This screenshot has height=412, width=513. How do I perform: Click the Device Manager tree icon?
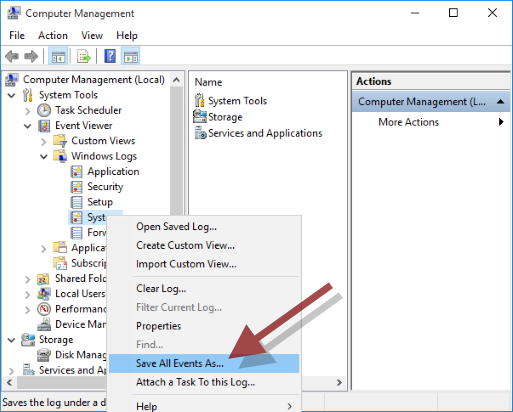tap(44, 324)
